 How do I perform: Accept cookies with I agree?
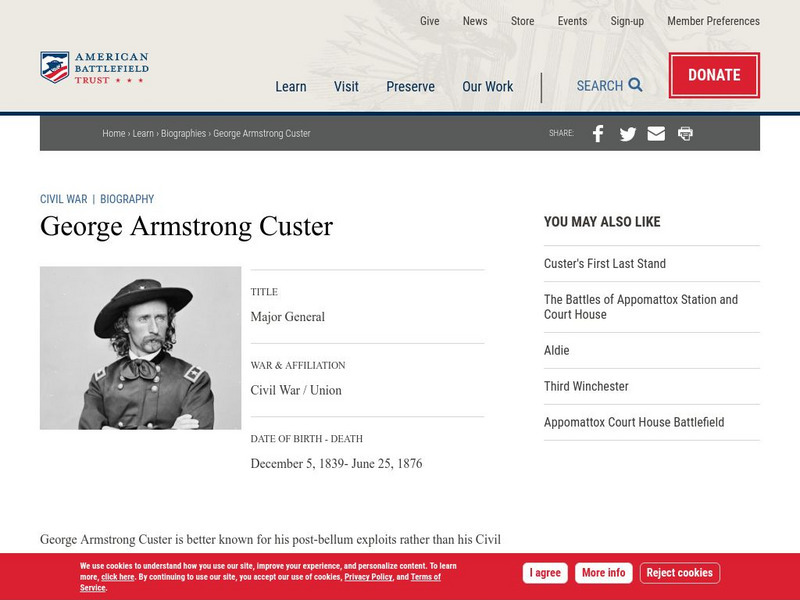[544, 572]
